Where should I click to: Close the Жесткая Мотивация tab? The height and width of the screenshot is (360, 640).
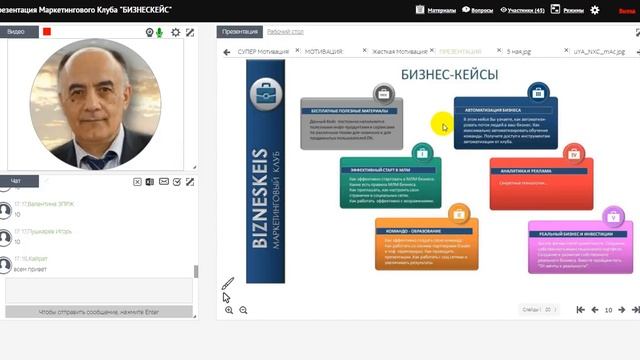coord(432,51)
